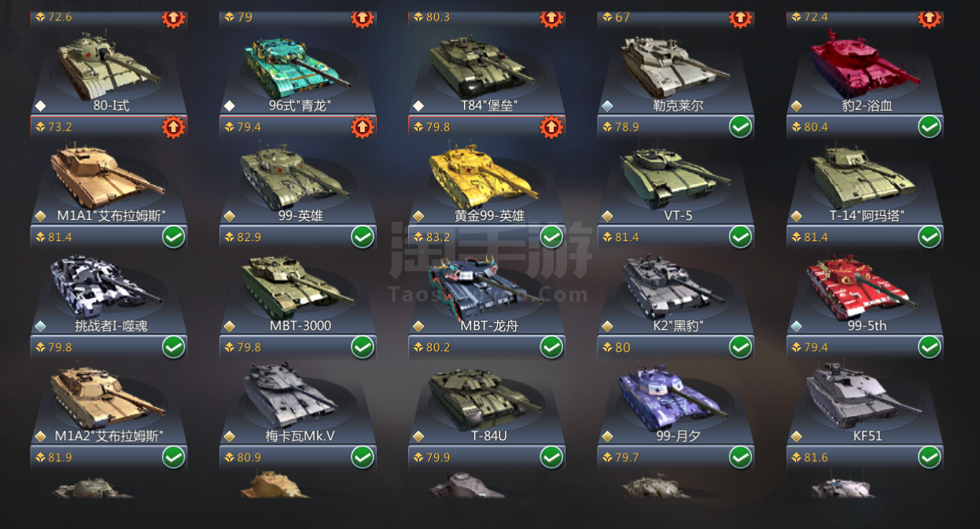Click the green checkmark under 梅卡瓦Mk.V
The width and height of the screenshot is (980, 529).
363,457
